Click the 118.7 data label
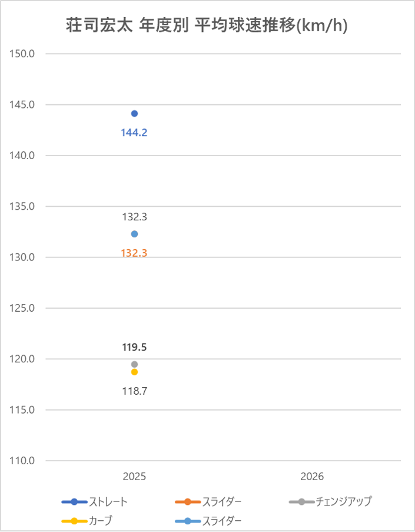 point(134,391)
